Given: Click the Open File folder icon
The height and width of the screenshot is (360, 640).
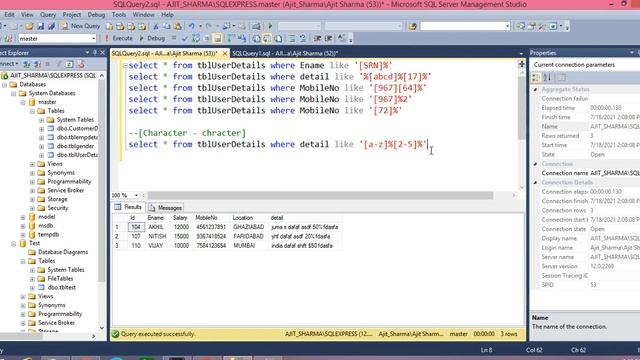Looking at the screenshot, I should click(x=29, y=26).
